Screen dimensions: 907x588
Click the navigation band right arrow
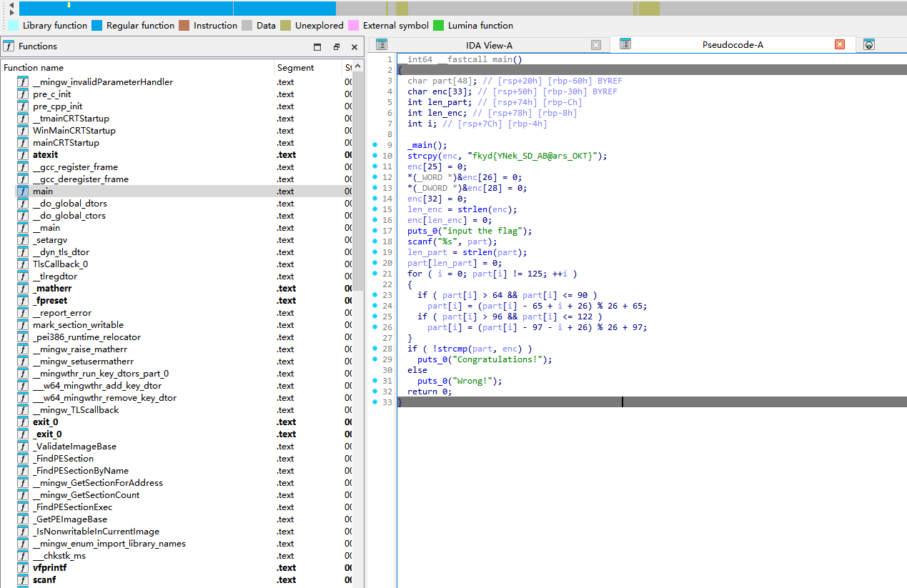(x=11, y=13)
